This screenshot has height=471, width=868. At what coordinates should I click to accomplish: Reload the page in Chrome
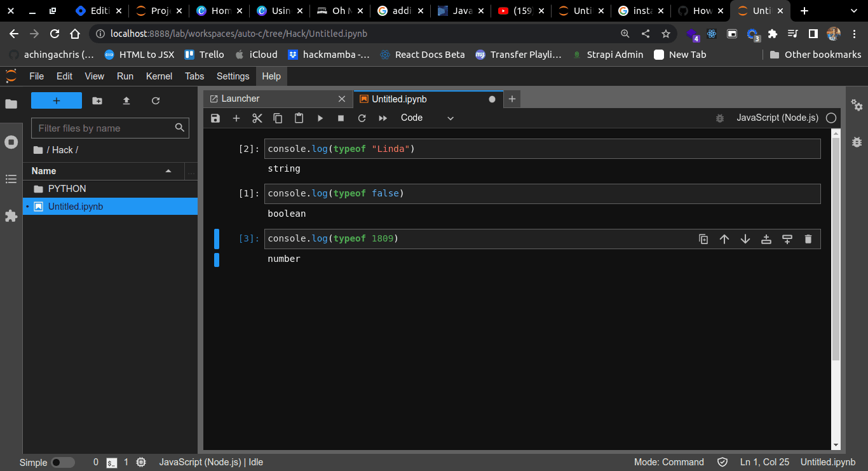tap(55, 34)
